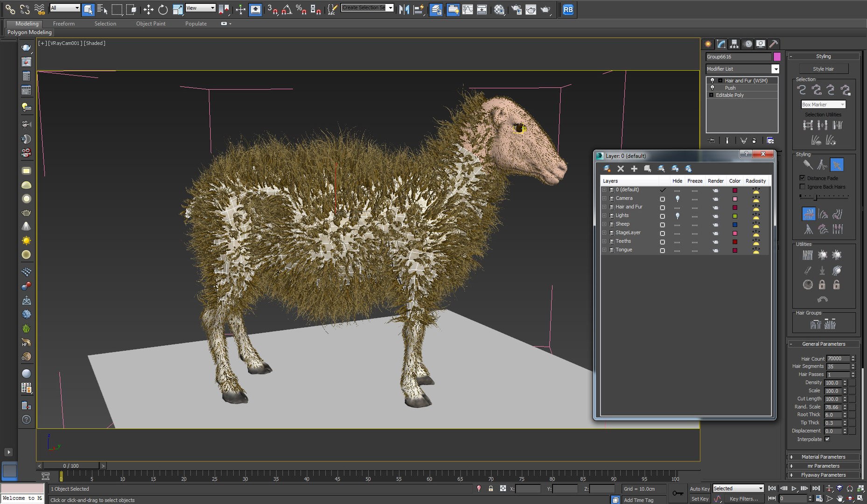Toggle 3D Snaps button
This screenshot has height=504, width=867.
[x=273, y=9]
